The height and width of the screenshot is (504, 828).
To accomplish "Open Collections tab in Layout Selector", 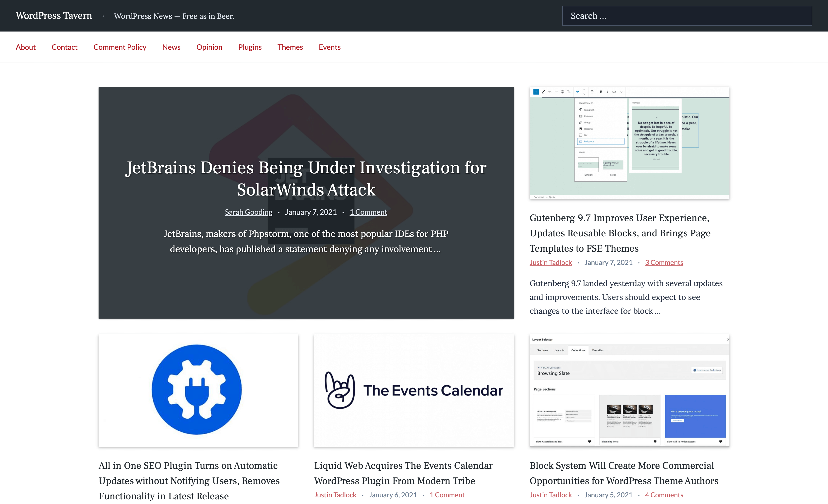I will [x=578, y=349].
